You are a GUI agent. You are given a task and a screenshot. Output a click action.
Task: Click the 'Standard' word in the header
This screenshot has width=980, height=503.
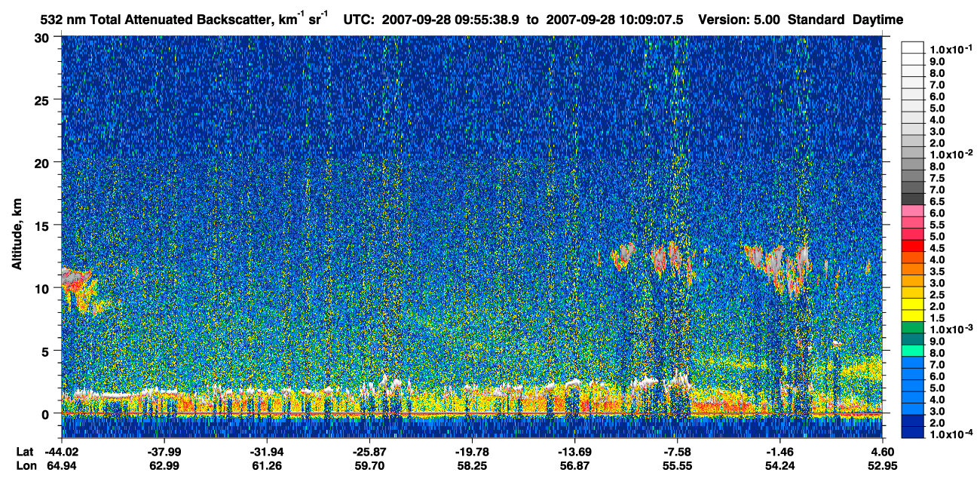(x=817, y=20)
